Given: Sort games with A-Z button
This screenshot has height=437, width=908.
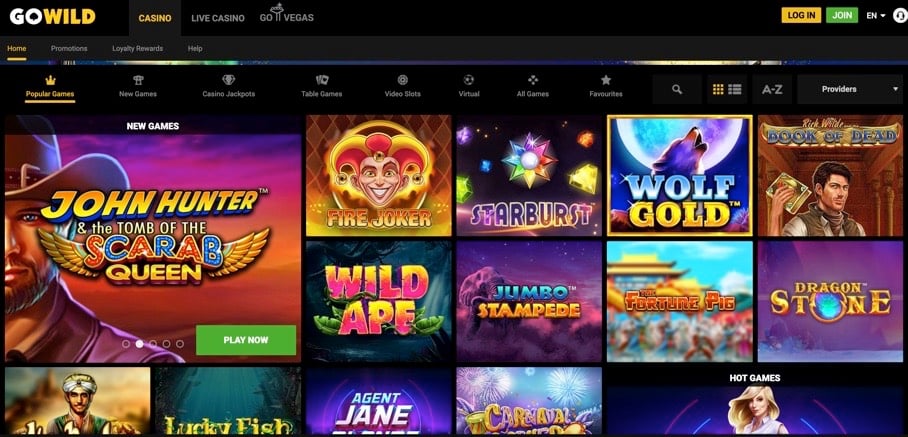Looking at the screenshot, I should pyautogui.click(x=772, y=89).
